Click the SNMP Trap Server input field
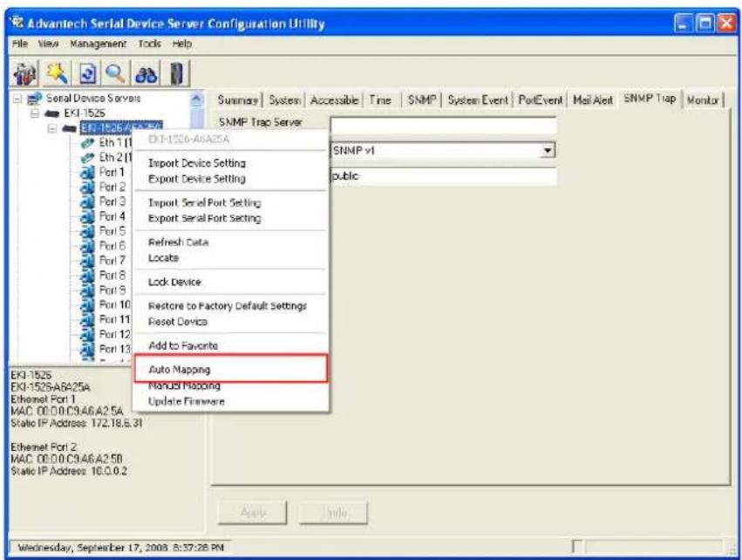 [444, 125]
